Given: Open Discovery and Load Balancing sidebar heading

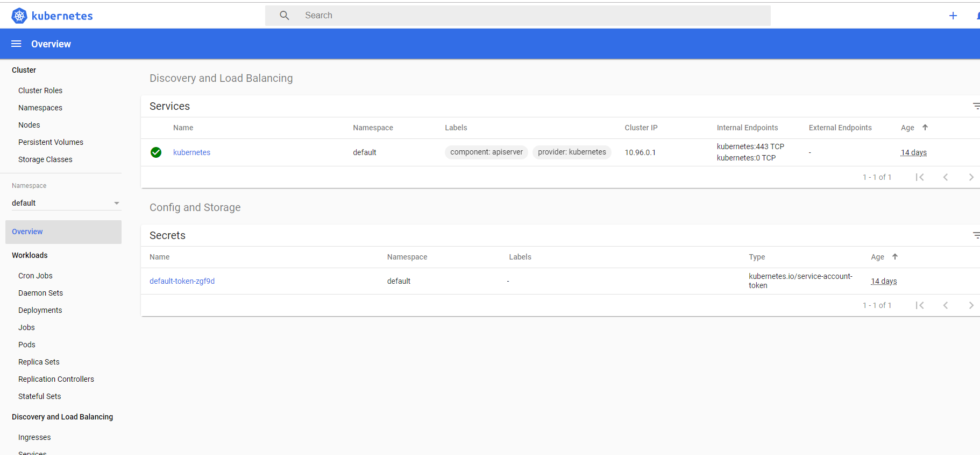Looking at the screenshot, I should tap(62, 417).
